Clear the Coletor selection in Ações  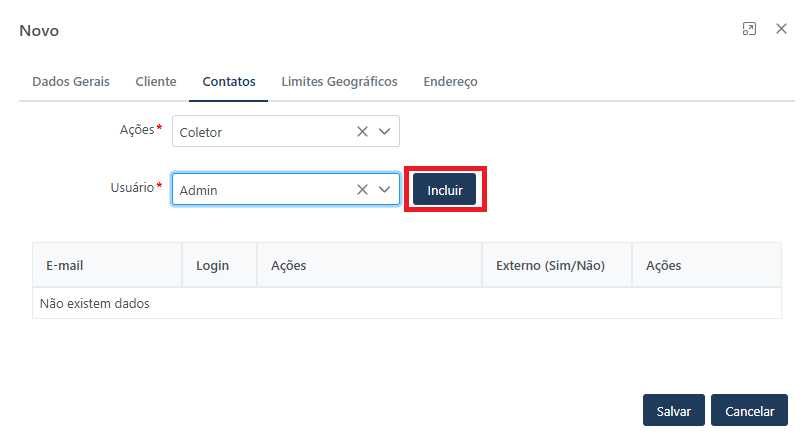pyautogui.click(x=362, y=132)
